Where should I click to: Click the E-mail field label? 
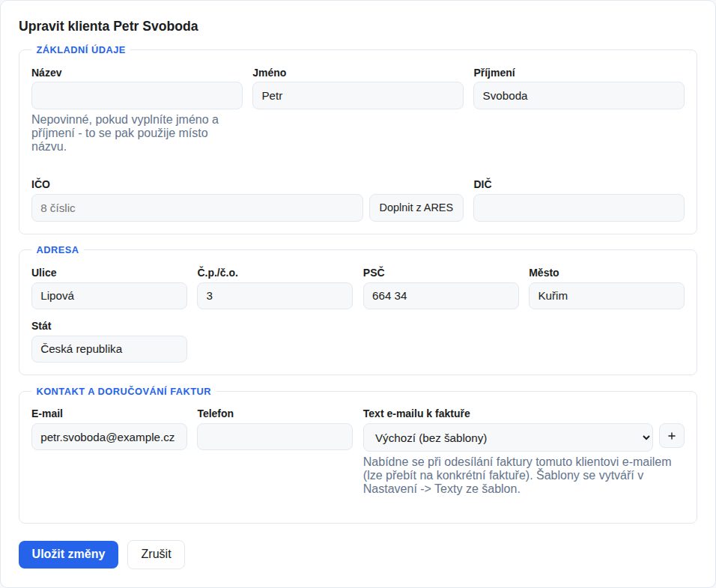tap(47, 413)
